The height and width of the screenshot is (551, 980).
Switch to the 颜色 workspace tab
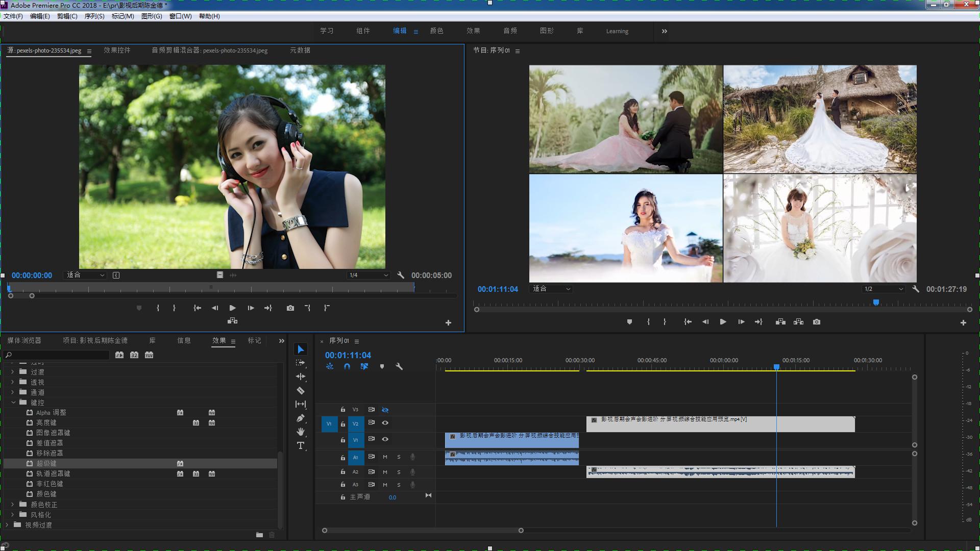click(436, 31)
